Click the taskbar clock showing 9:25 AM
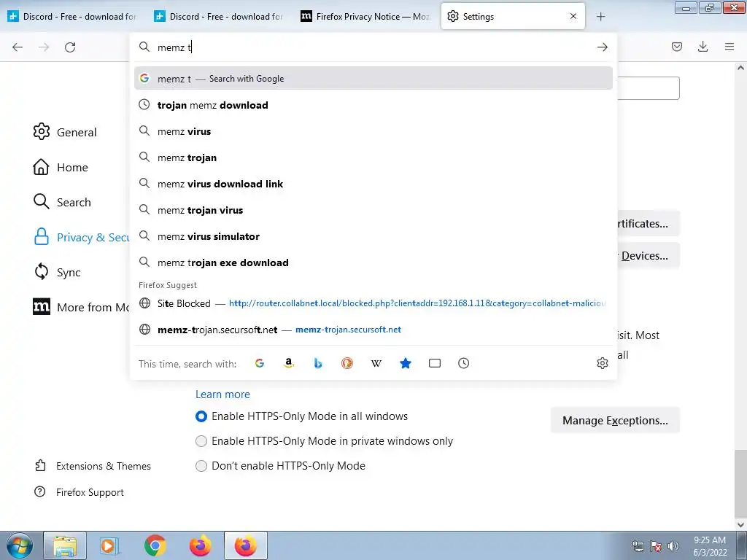This screenshot has width=747, height=560. pyautogui.click(x=710, y=546)
